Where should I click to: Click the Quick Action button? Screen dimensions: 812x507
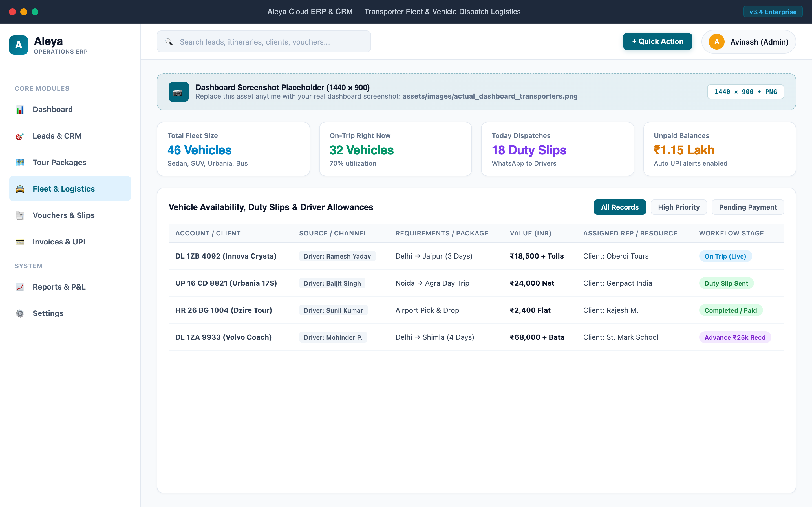[658, 42]
